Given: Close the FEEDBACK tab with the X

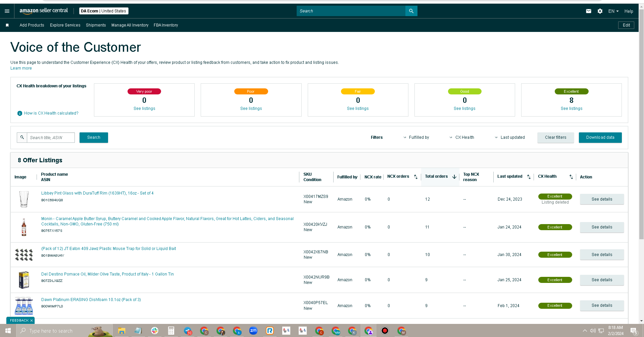Looking at the screenshot, I should tap(32, 321).
